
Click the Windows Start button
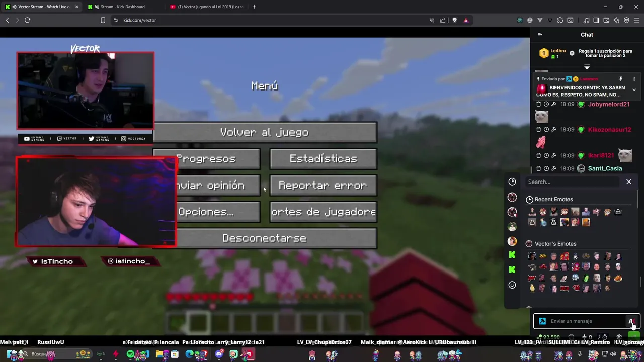point(11,354)
